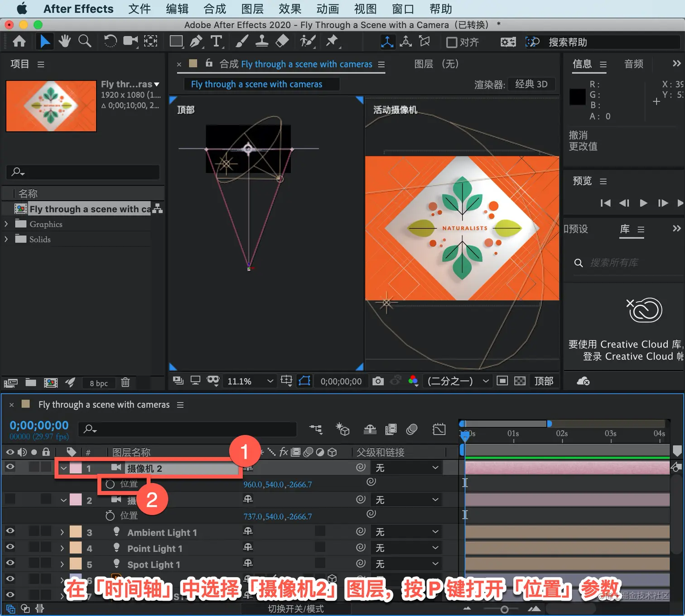This screenshot has height=616, width=685.
Task: Toggle mask and shape path visibility
Action: (304, 381)
